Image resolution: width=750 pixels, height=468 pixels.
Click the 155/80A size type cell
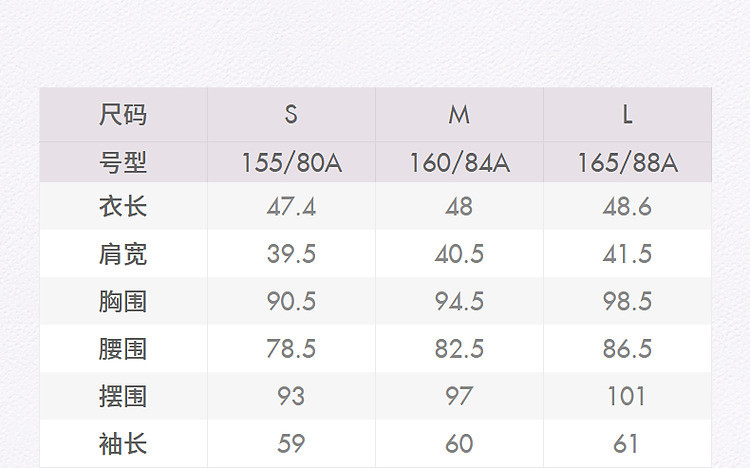[291, 162]
